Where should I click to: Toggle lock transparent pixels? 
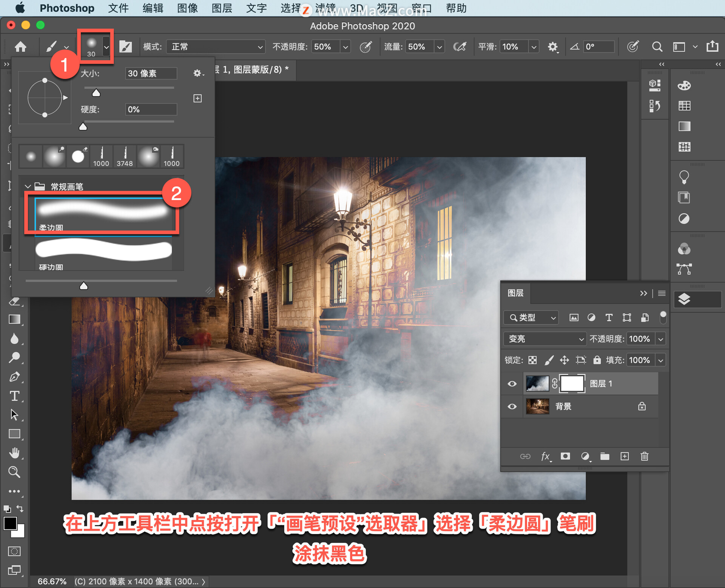click(532, 360)
